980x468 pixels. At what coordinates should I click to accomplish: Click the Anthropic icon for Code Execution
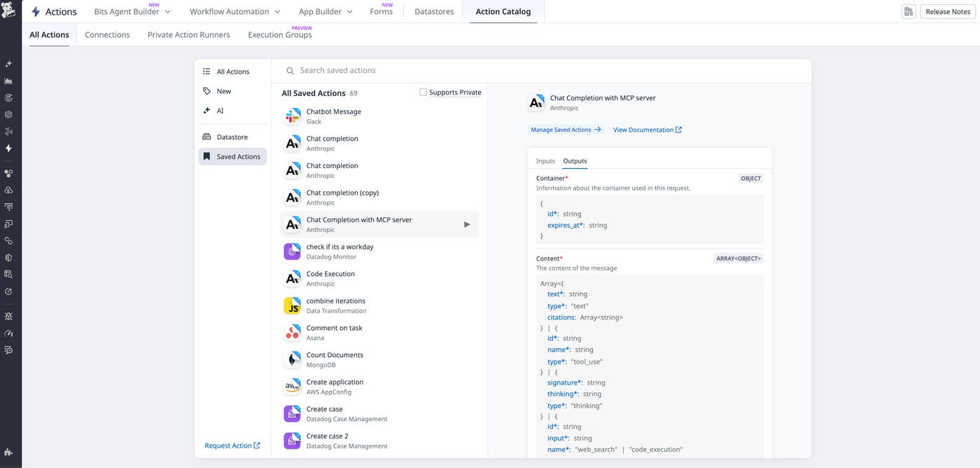click(293, 279)
